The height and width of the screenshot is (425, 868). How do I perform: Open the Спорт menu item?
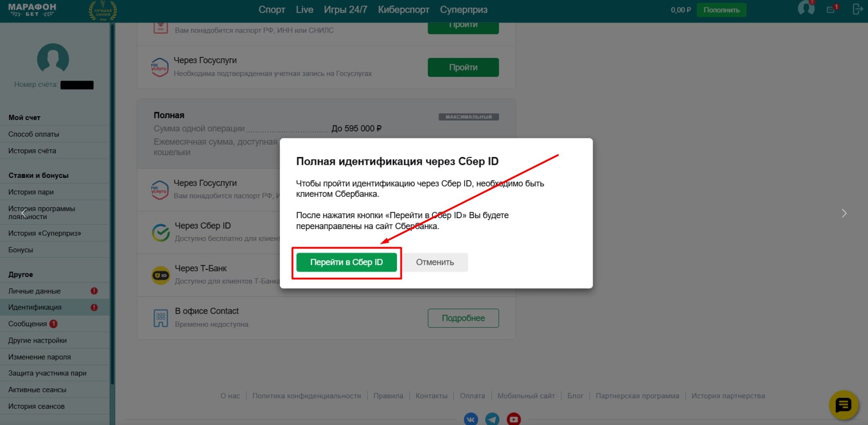(x=272, y=10)
